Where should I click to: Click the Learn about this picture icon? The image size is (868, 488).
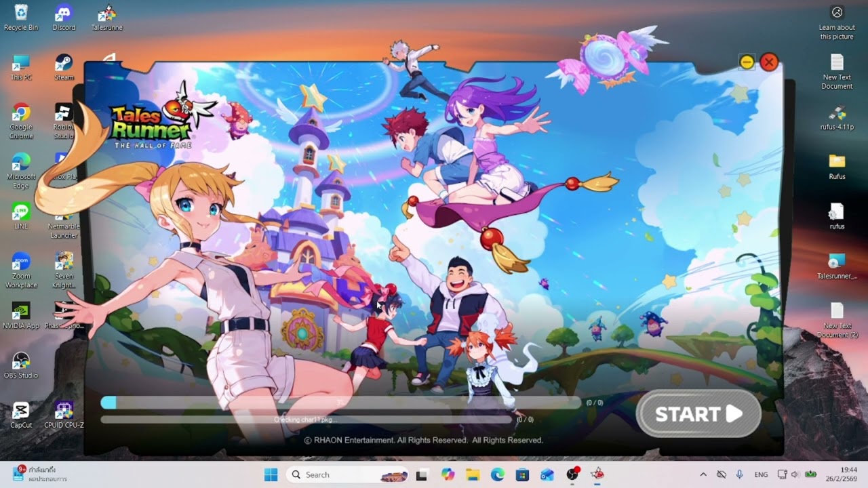pos(837,22)
